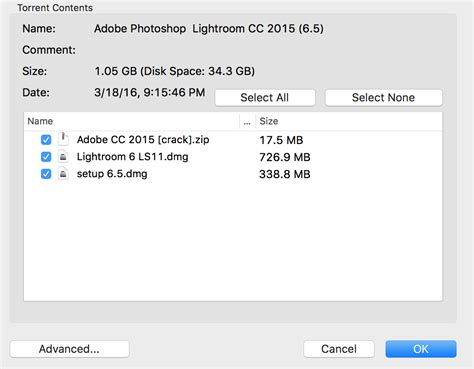Click the Select All button

coord(265,97)
